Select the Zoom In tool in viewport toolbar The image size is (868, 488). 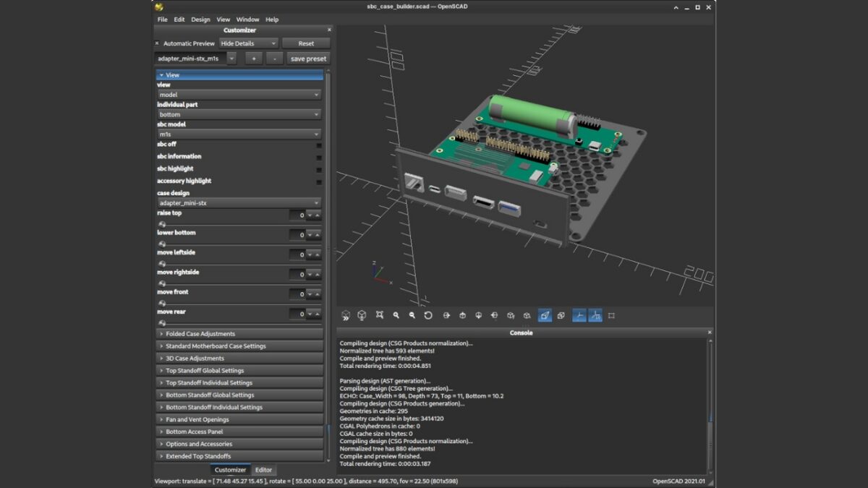396,315
